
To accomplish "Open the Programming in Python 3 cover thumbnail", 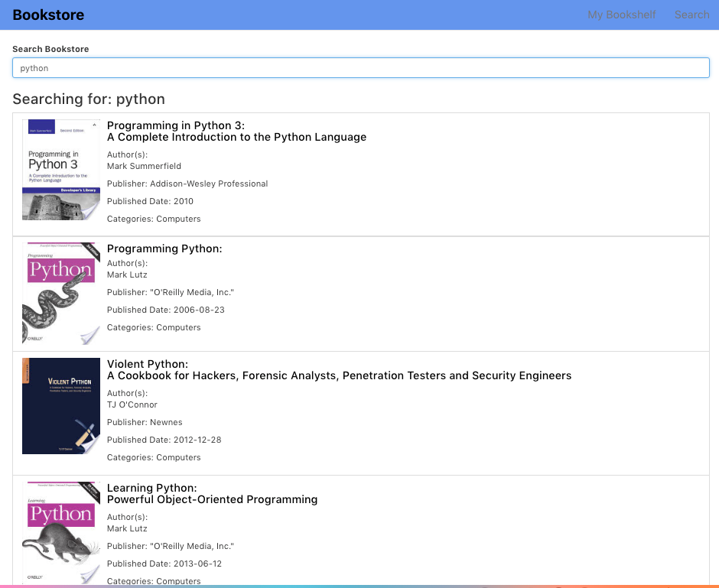I will pos(61,170).
